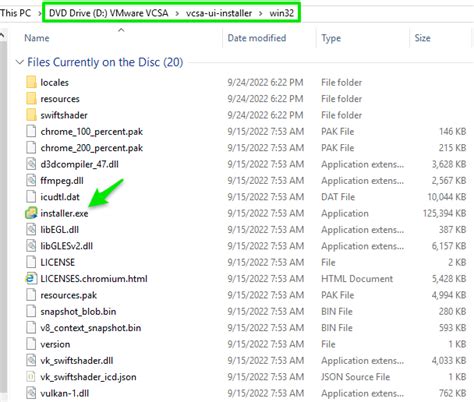Open chevron after DVD Drive (D:) VMware VCSA
The height and width of the screenshot is (402, 474).
point(177,13)
